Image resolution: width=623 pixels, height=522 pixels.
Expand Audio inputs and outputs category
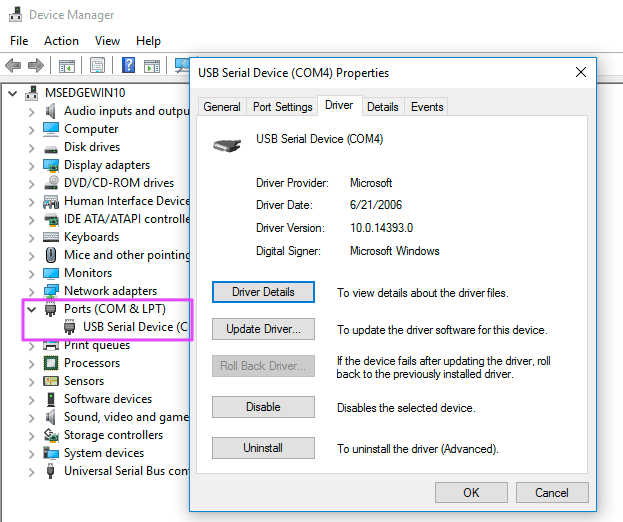click(31, 112)
